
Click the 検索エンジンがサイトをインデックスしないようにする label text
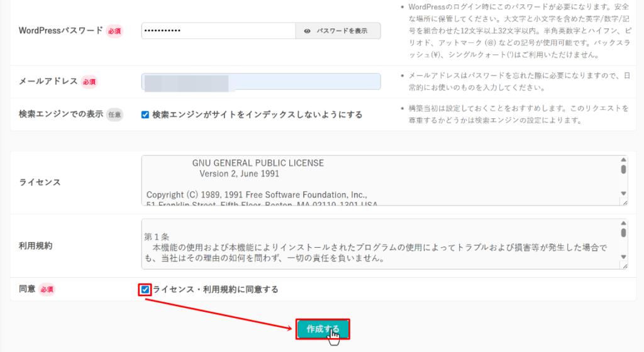click(x=257, y=114)
